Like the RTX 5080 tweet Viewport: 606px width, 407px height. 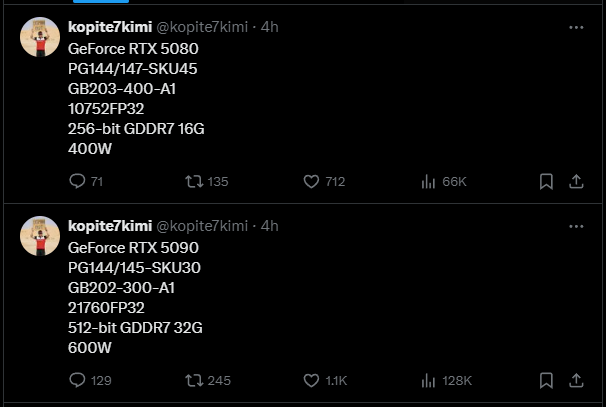point(311,181)
